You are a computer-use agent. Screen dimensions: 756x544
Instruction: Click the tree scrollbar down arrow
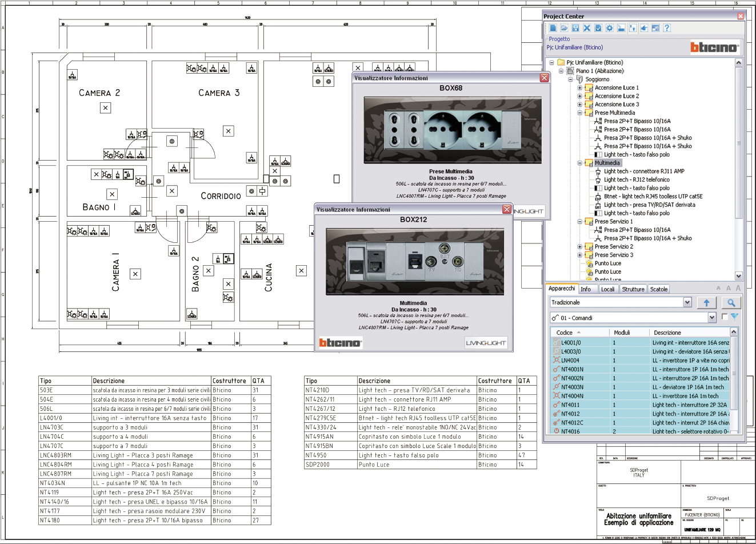point(738,275)
